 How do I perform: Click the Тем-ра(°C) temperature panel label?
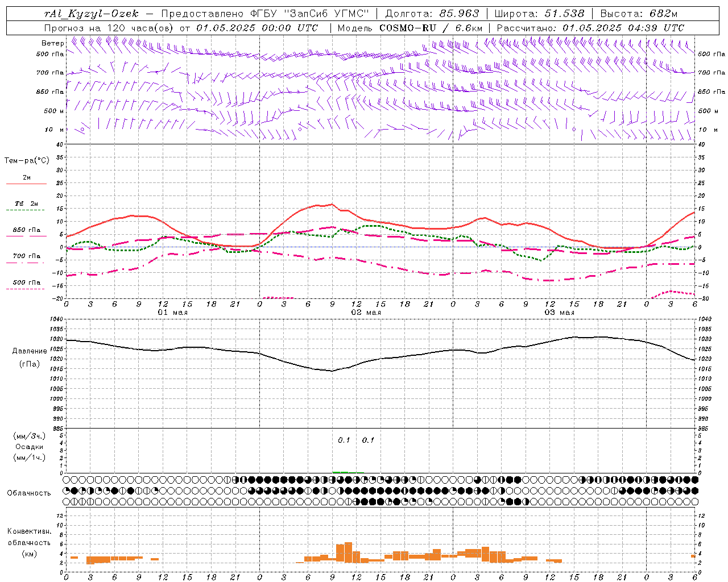pos(27,161)
